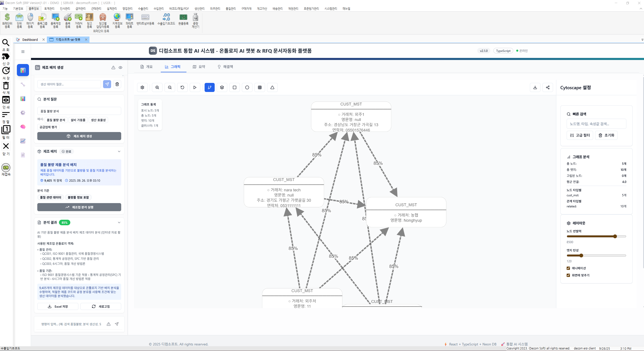644x351 pixels.
Task: Adjust the 노드 반발력 slider
Action: pyautogui.click(x=615, y=236)
